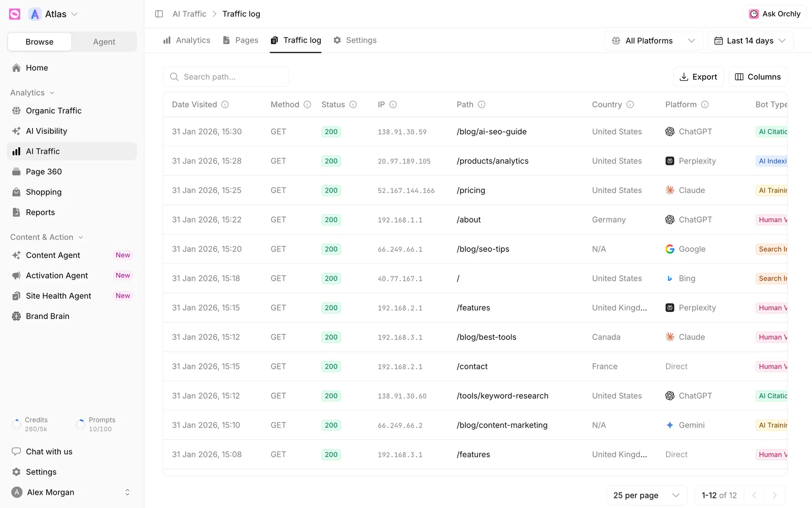812x508 pixels.
Task: Click info icon next to Status header
Action: tap(353, 105)
